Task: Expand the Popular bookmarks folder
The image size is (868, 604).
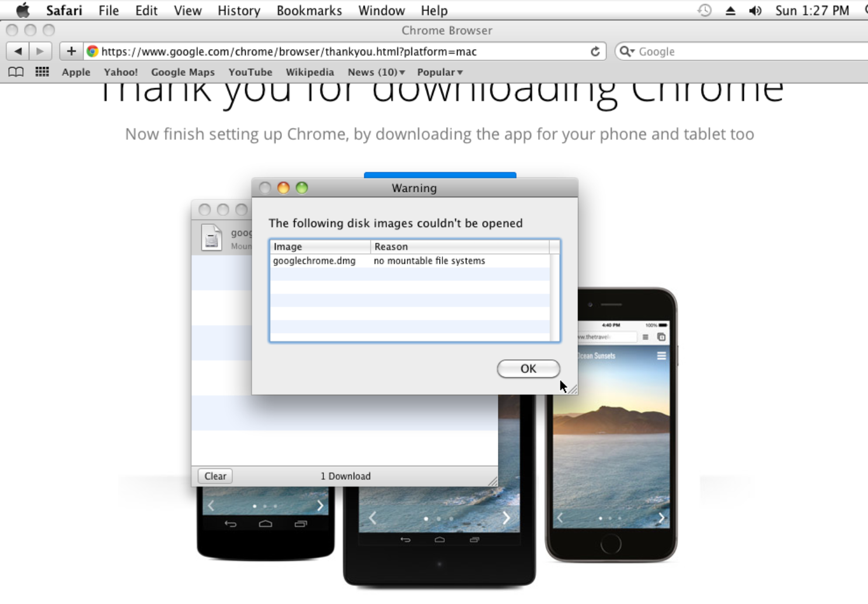Action: click(x=440, y=72)
